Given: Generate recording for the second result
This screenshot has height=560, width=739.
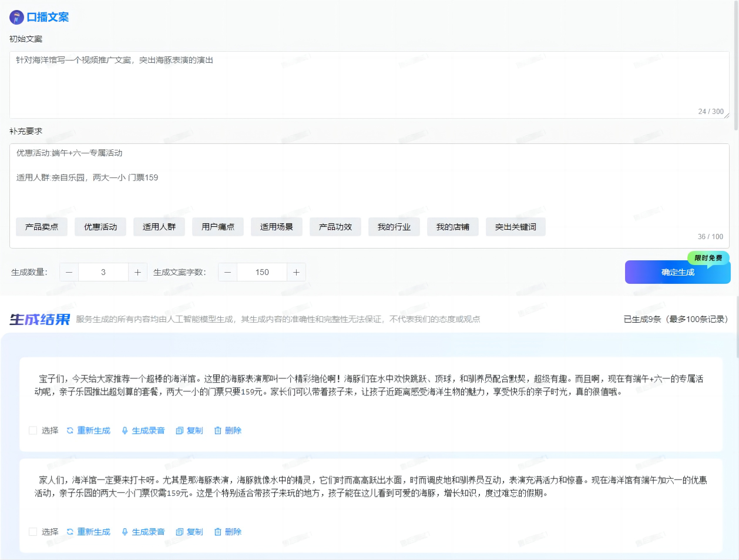Looking at the screenshot, I should coord(143,532).
